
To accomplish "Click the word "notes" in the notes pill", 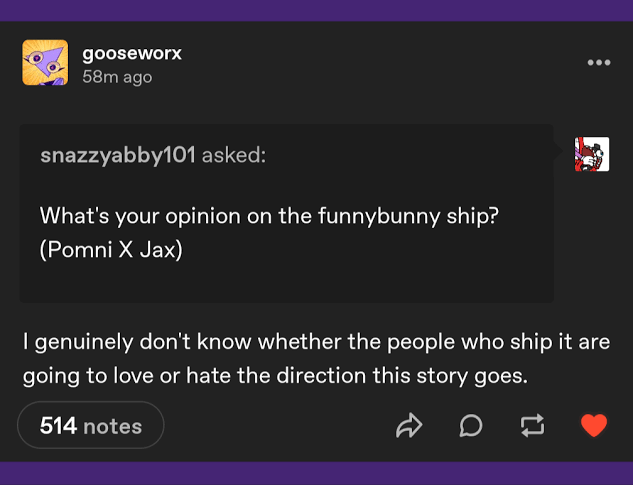I will 112,426.
